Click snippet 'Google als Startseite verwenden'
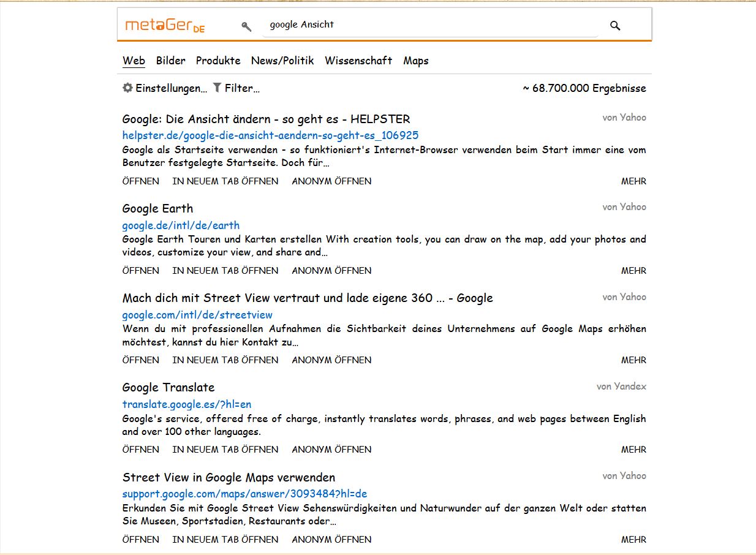This screenshot has height=555, width=756. [384, 156]
